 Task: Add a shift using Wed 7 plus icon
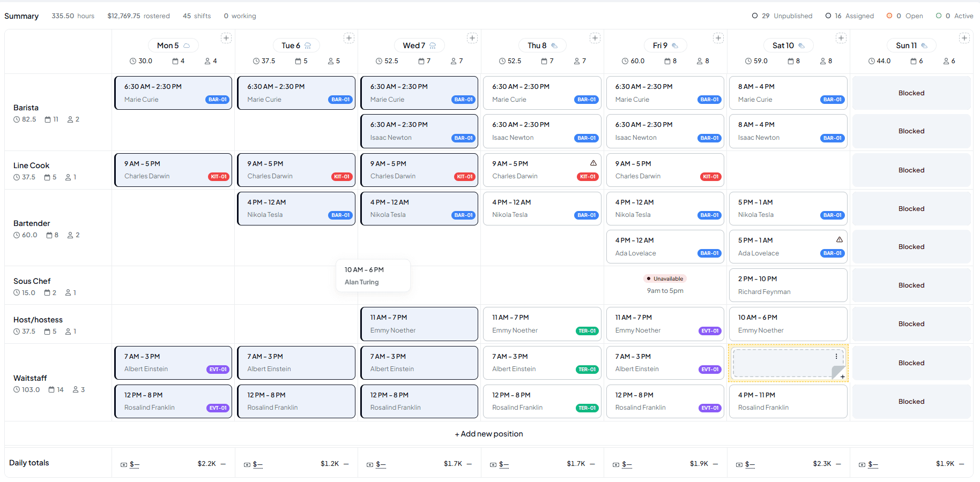click(472, 38)
